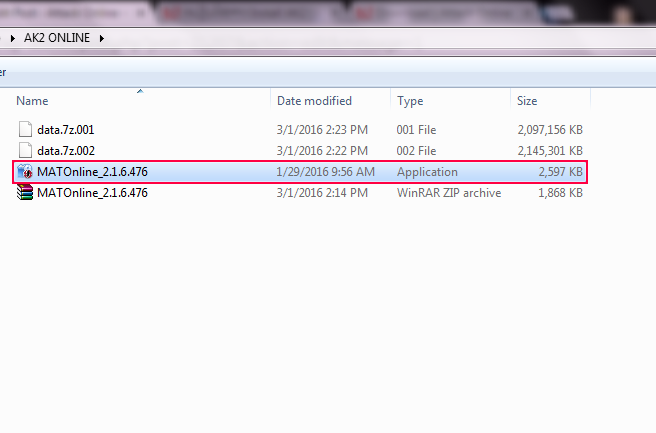Viewport: 656px width, 433px height.
Task: Click the WinRAR archive icon for MATOnline
Action: tap(25, 192)
